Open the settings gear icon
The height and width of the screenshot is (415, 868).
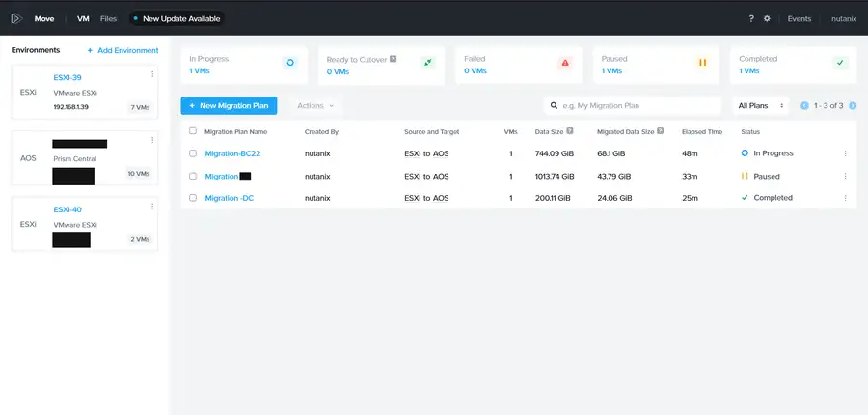tap(767, 19)
